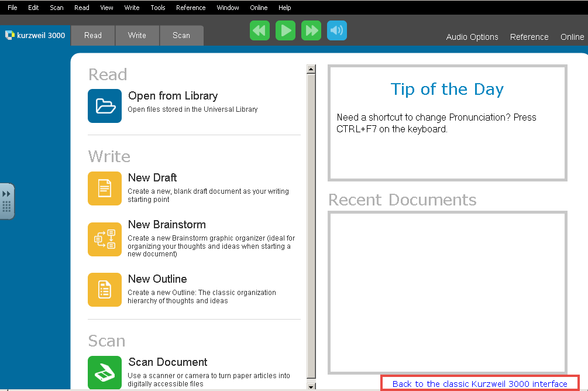Click the grid dots icon on side handle
This screenshot has width=588, height=391.
point(6,207)
